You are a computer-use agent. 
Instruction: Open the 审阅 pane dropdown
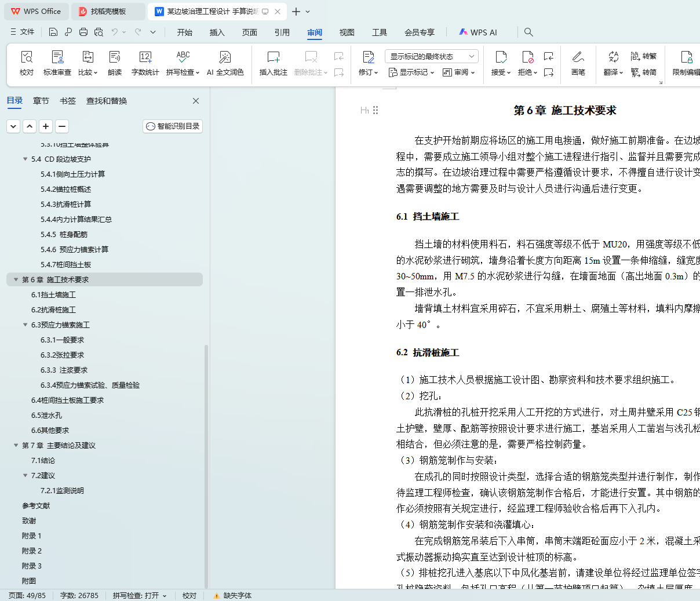click(459, 72)
